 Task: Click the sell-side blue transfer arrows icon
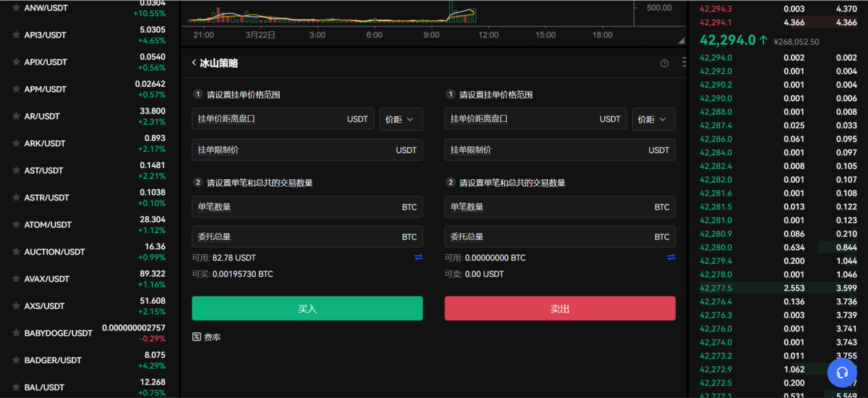[x=670, y=258]
